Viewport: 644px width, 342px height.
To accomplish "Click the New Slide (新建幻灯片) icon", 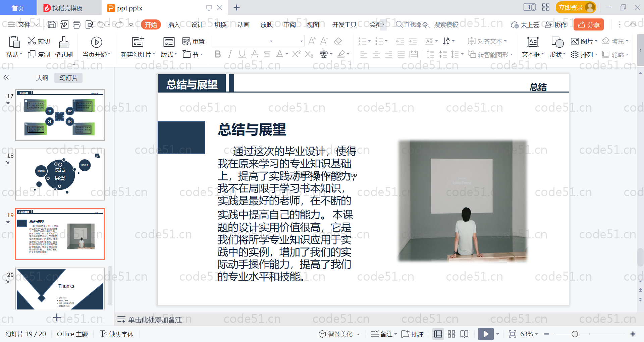I will 138,42.
